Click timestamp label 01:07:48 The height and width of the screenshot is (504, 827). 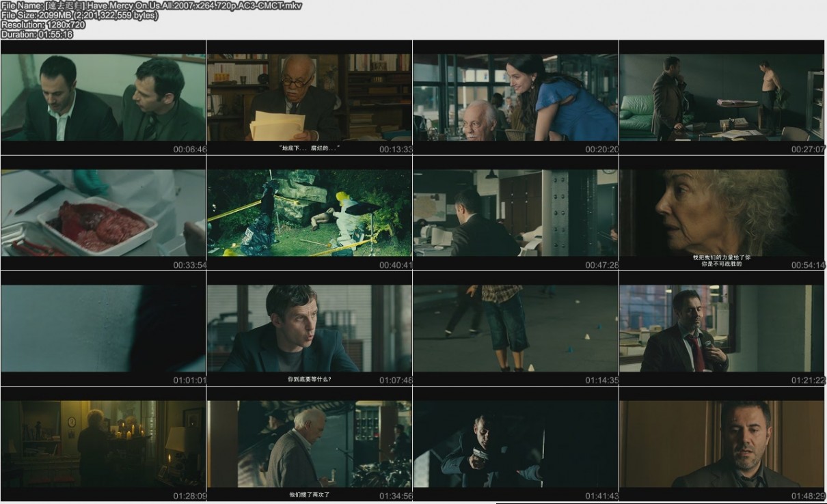(x=396, y=380)
